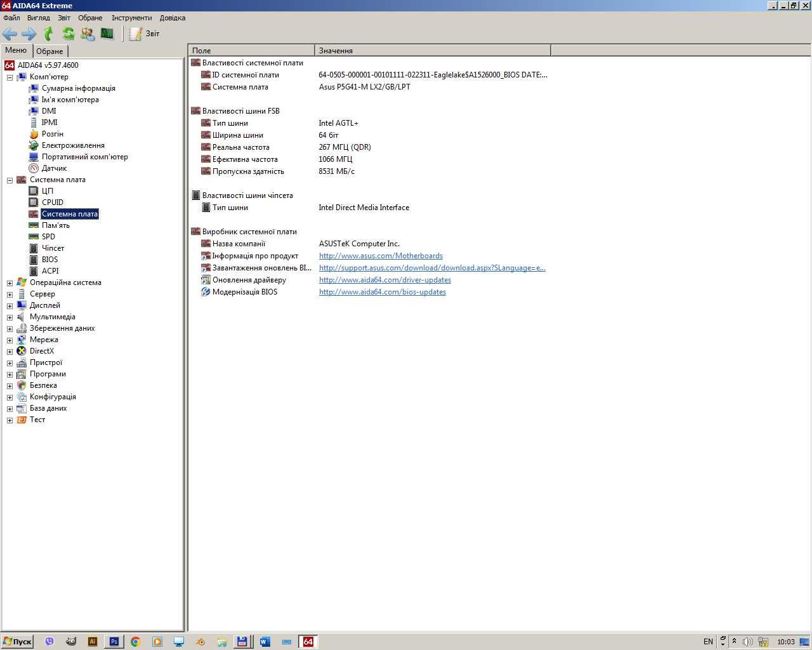Click the Значення column header

coord(433,50)
